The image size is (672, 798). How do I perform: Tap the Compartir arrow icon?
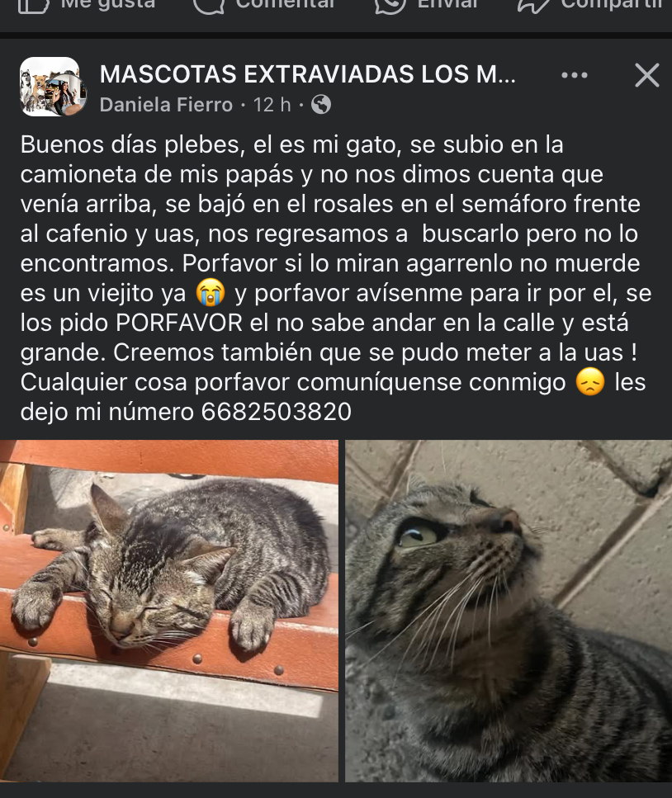(533, 6)
